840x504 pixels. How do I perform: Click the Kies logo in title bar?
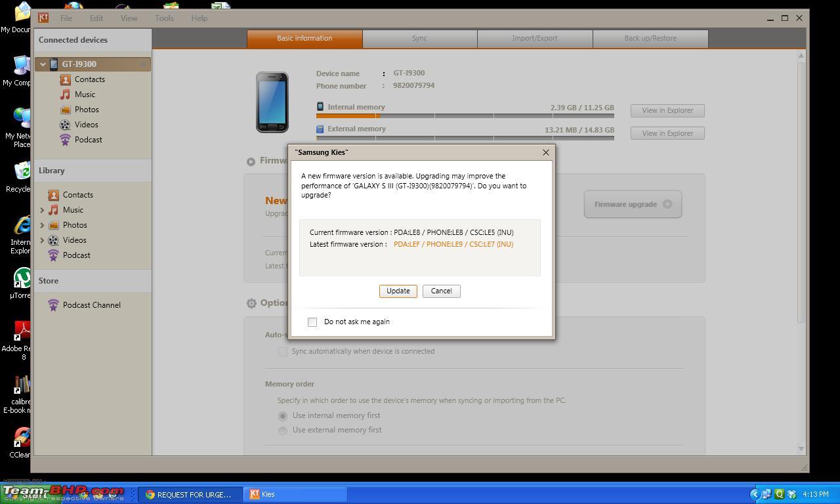point(43,18)
